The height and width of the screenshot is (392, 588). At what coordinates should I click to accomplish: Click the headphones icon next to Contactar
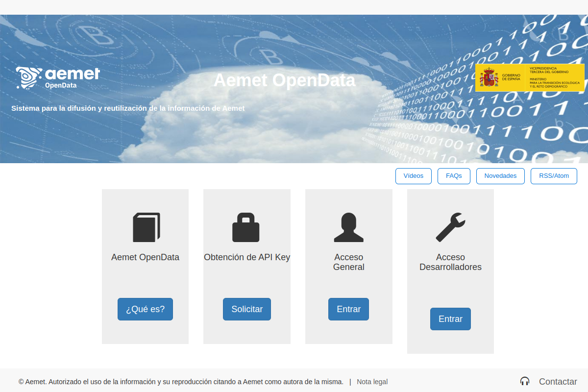point(525,381)
